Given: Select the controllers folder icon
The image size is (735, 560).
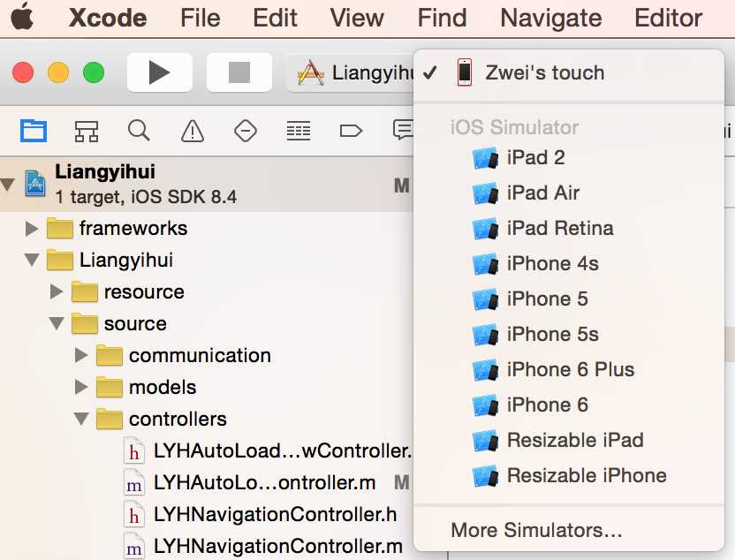Looking at the screenshot, I should point(110,419).
